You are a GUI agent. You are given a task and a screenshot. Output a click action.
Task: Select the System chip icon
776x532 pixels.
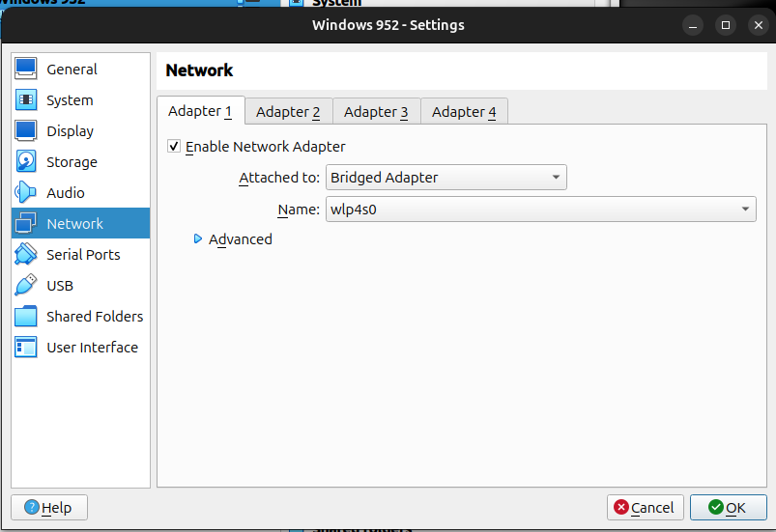click(26, 99)
